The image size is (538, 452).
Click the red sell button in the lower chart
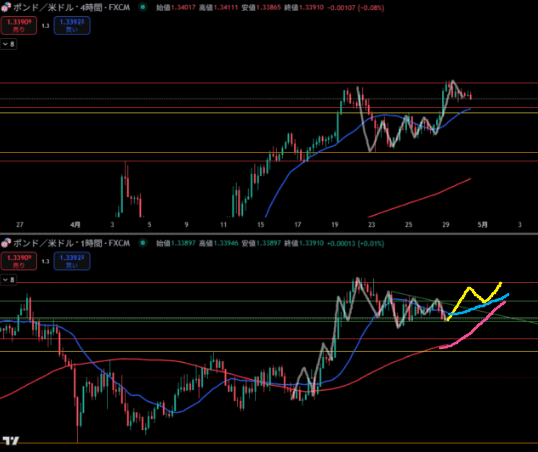[19, 261]
